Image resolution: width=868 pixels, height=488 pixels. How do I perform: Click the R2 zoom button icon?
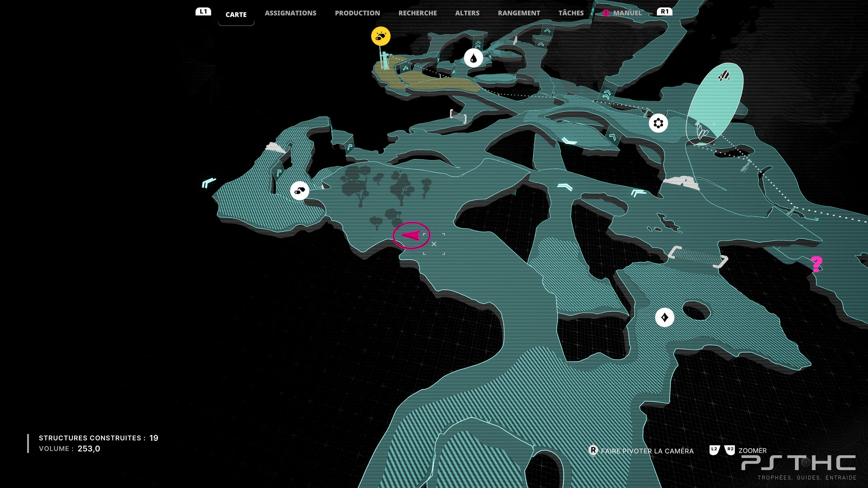point(730,450)
